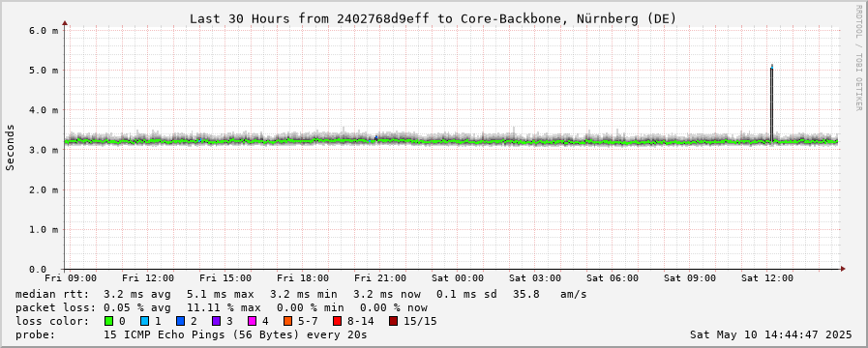
Task: Click the dark red loss swatch for 15/15
Action: [393, 321]
